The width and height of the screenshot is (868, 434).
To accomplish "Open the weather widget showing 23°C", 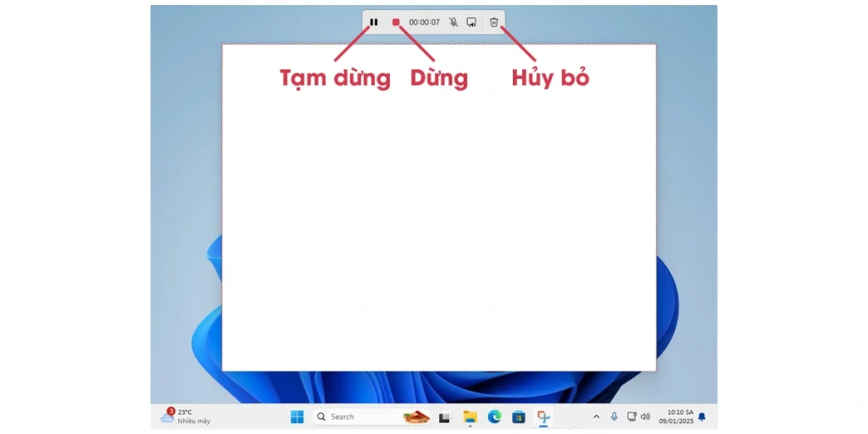I will 185,417.
